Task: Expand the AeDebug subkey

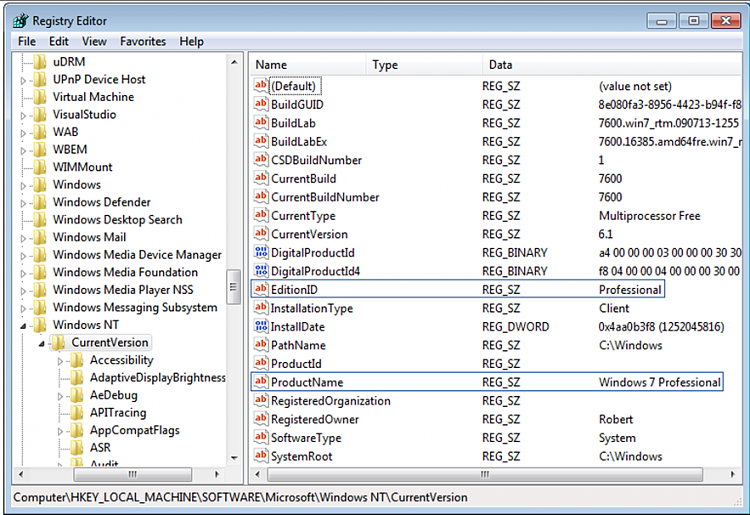Action: (x=60, y=396)
